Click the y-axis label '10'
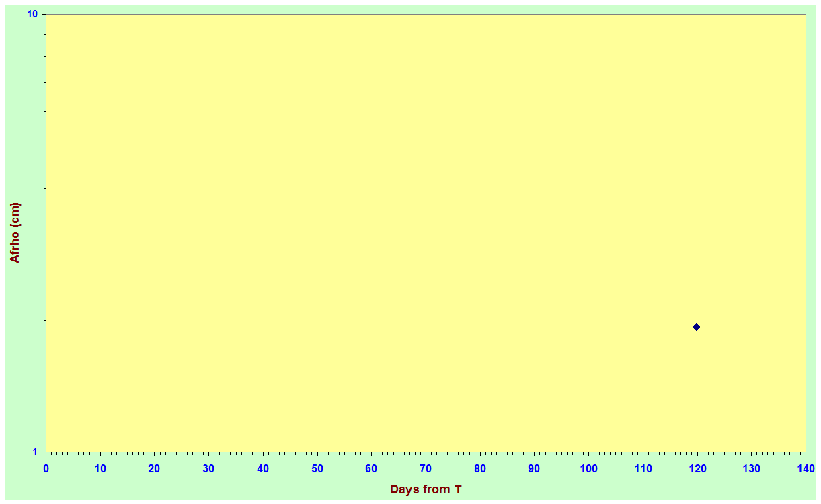Viewport: 821px width, 504px height. tap(33, 14)
